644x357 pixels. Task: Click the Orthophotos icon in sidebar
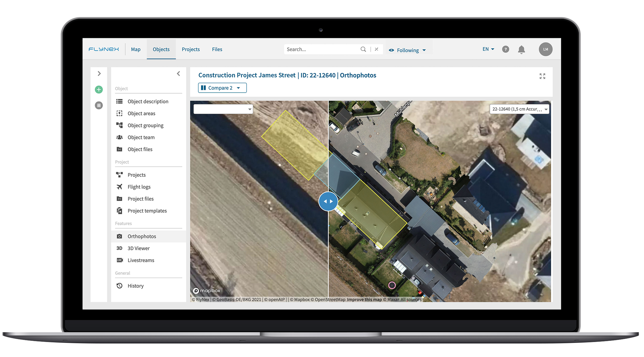point(120,236)
